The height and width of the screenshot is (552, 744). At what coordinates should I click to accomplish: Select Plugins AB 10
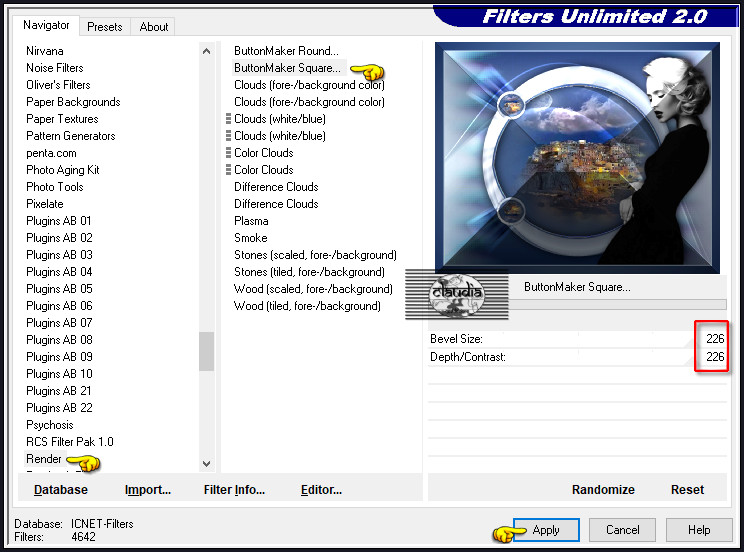[59, 374]
